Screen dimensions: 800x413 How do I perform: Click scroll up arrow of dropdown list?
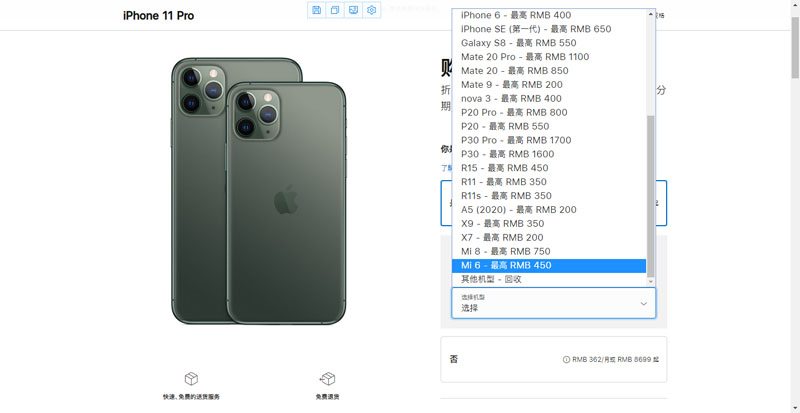[x=651, y=14]
